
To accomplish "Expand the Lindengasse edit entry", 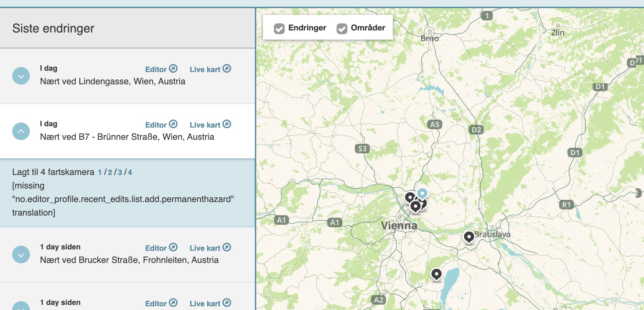I will [21, 76].
